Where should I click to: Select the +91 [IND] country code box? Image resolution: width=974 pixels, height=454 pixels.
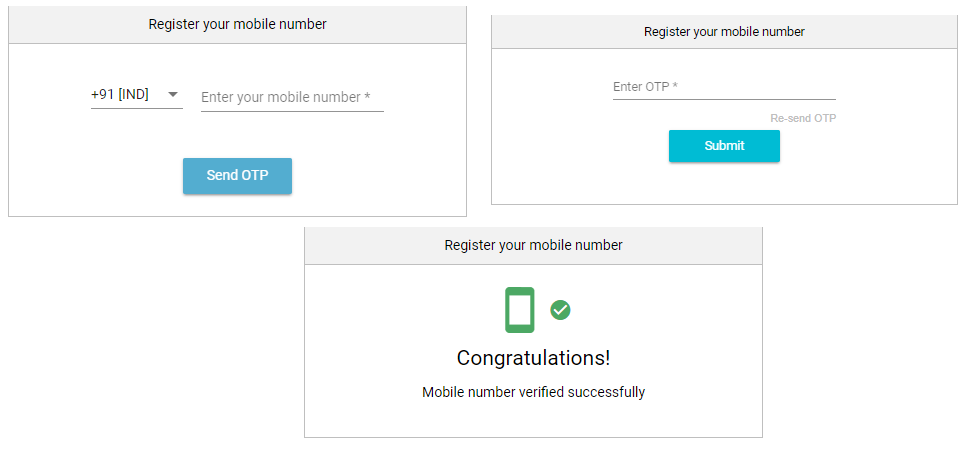tap(137, 96)
